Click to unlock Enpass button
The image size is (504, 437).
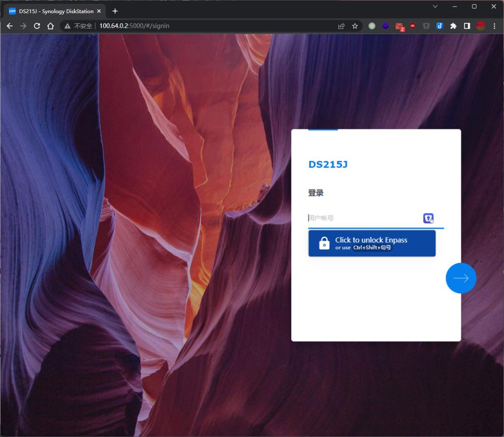point(372,243)
